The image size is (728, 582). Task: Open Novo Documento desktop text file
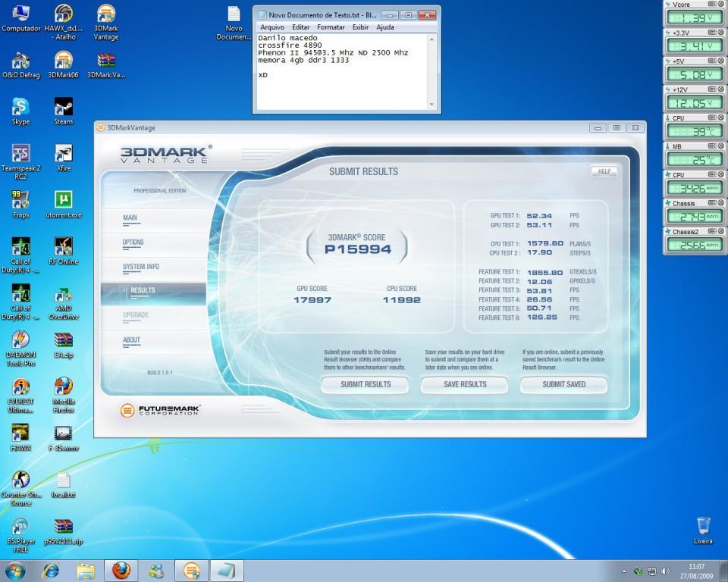234,23
